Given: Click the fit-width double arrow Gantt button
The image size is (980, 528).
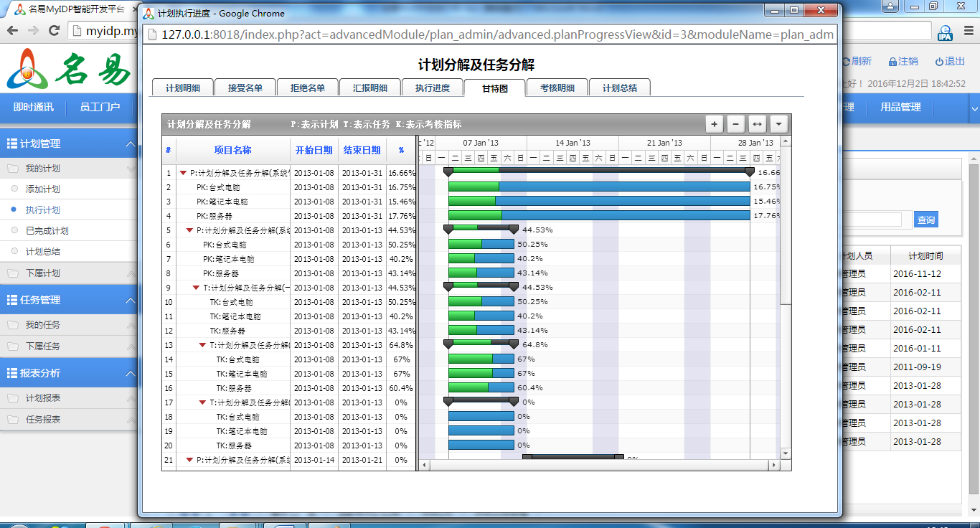Looking at the screenshot, I should coord(757,124).
